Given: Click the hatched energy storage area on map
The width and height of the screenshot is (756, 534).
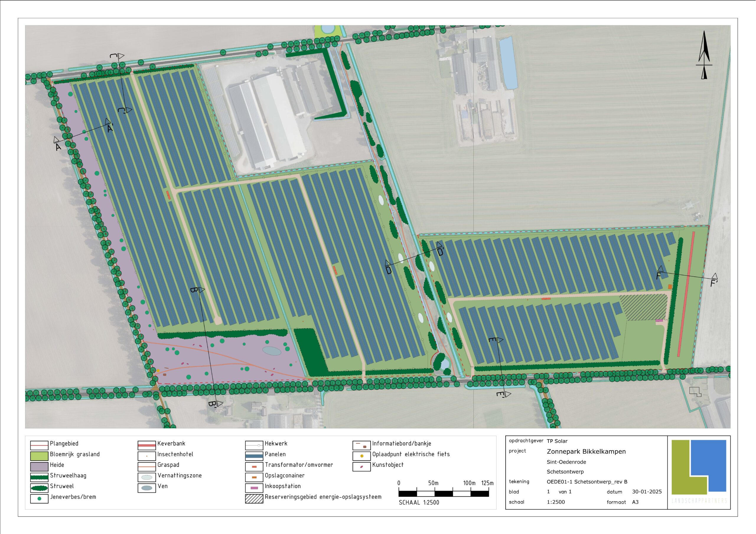Looking at the screenshot, I should pyautogui.click(x=643, y=307).
